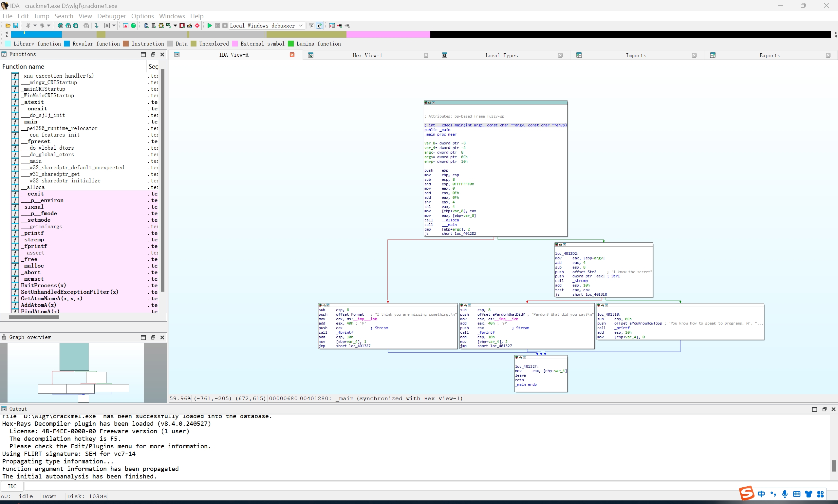
Task: Maximize the Functions panel
Action: point(143,54)
